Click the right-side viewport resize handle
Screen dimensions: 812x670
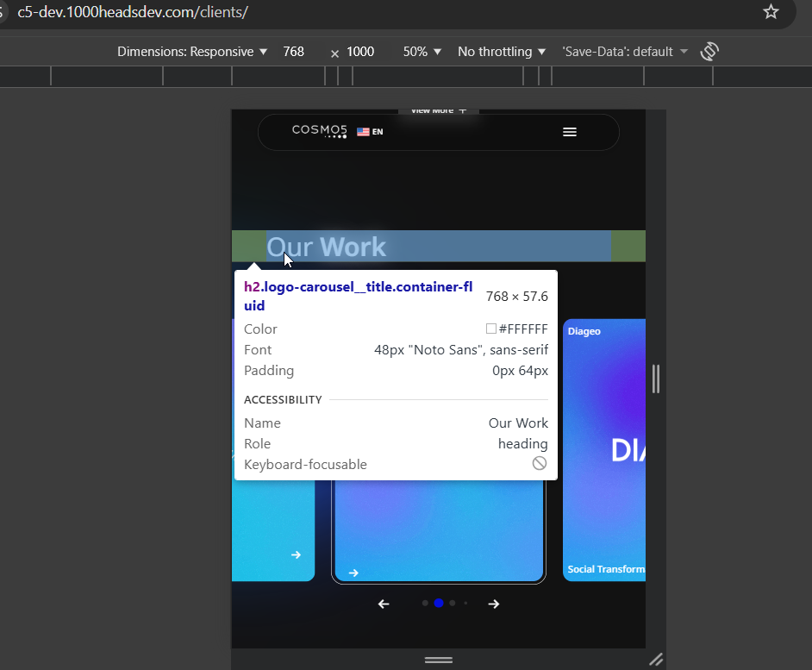click(656, 379)
